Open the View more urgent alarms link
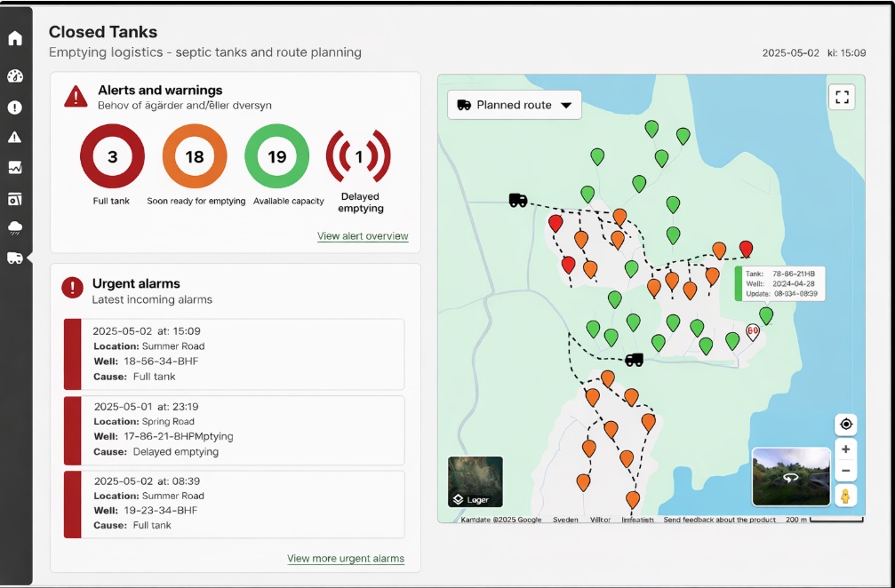Image resolution: width=895 pixels, height=588 pixels. (x=346, y=559)
